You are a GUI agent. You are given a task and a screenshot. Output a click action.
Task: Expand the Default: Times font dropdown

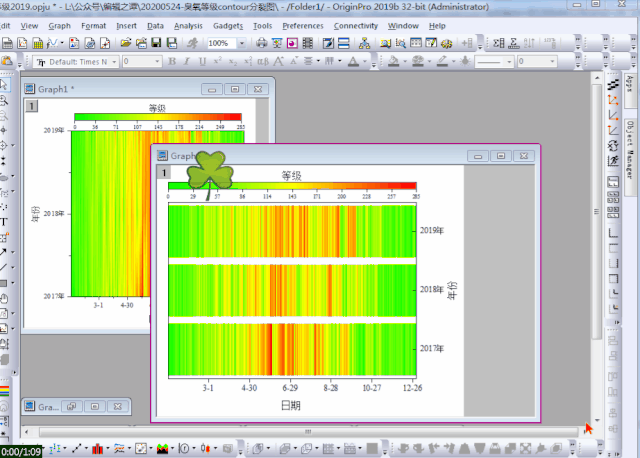(116, 62)
